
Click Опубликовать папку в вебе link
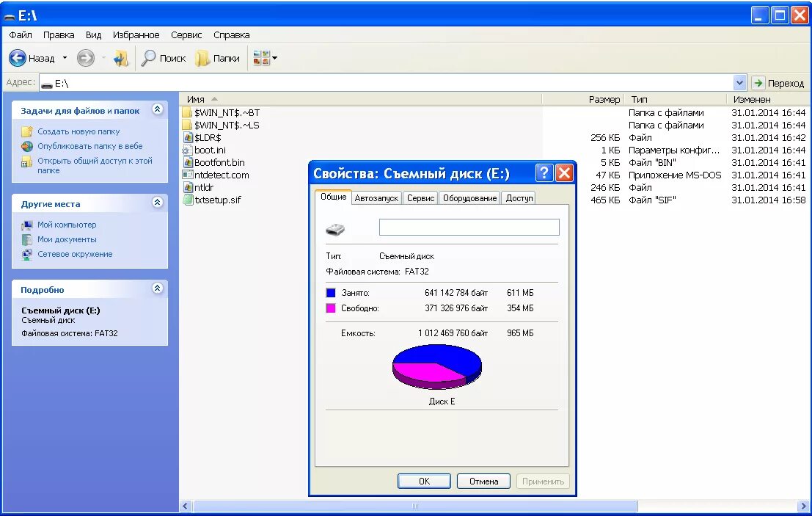click(89, 146)
